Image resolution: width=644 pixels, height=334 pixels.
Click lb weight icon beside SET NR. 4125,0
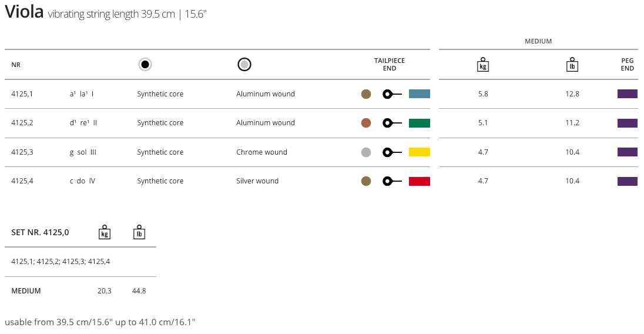click(x=139, y=232)
